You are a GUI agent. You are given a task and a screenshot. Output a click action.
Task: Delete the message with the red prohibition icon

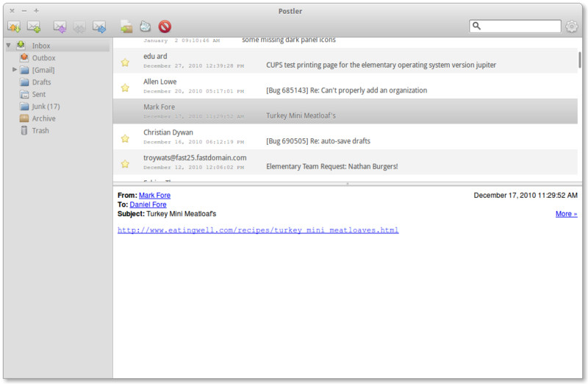pyautogui.click(x=165, y=26)
